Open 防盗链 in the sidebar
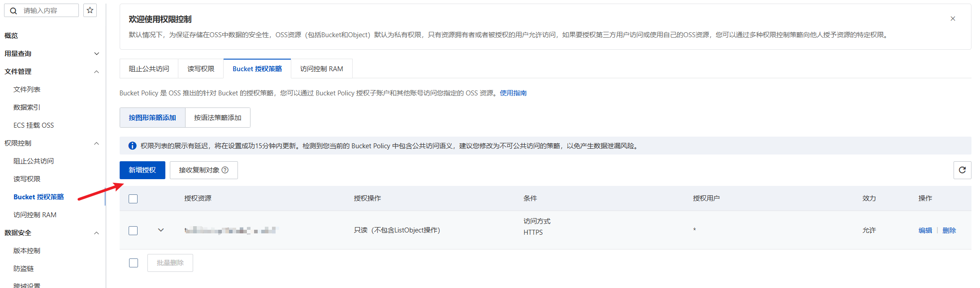980x288 pixels. pyautogui.click(x=24, y=269)
